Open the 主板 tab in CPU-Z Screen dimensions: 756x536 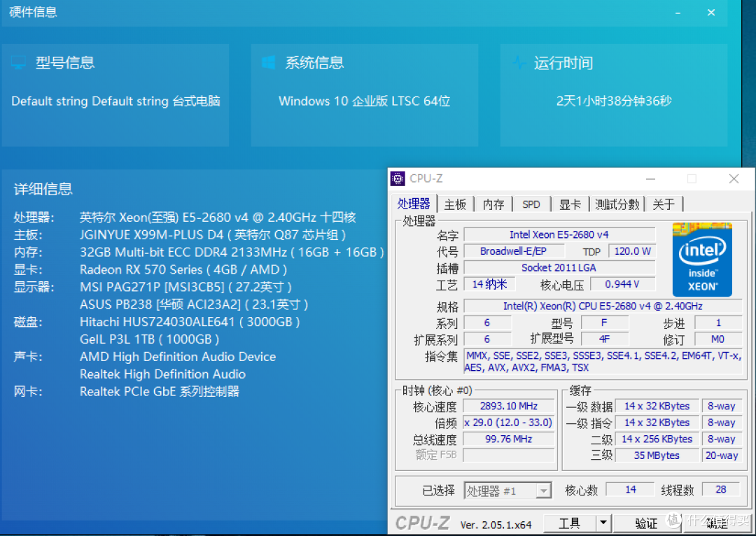[455, 204]
